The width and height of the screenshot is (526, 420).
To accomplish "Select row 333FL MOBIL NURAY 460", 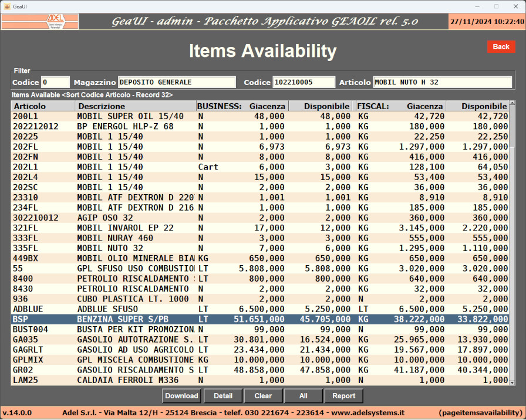I will click(260, 238).
